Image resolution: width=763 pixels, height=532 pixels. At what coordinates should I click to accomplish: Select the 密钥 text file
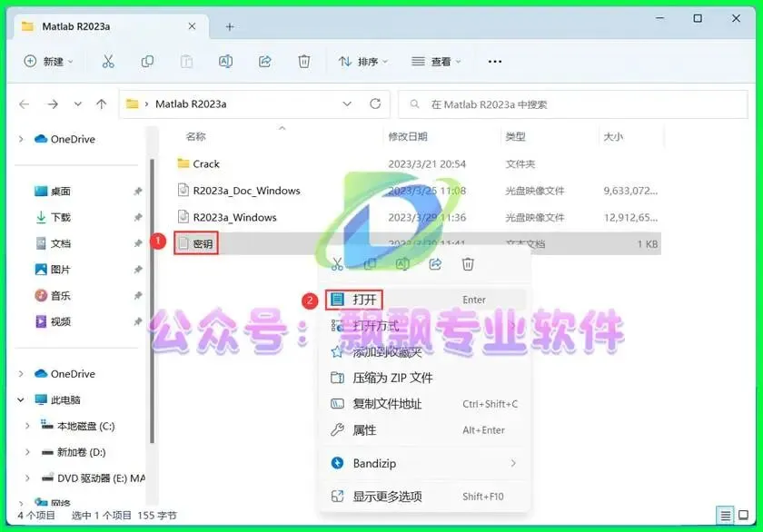point(196,243)
